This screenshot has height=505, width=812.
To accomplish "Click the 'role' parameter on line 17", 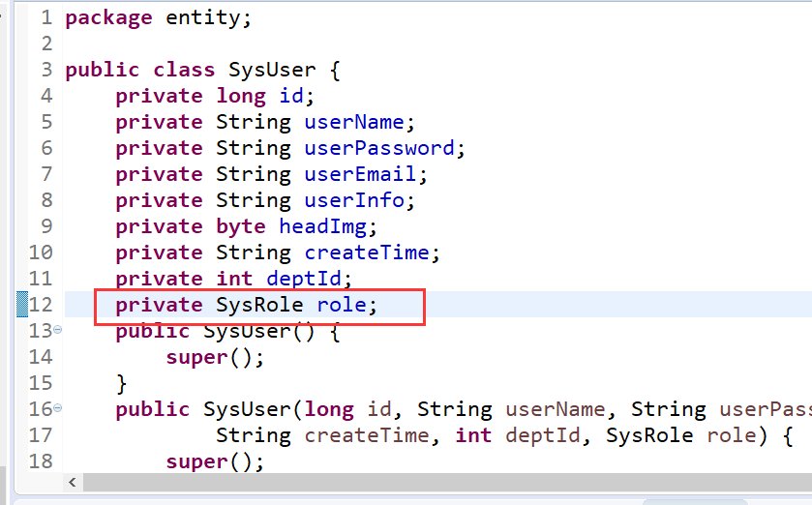I will click(x=732, y=435).
